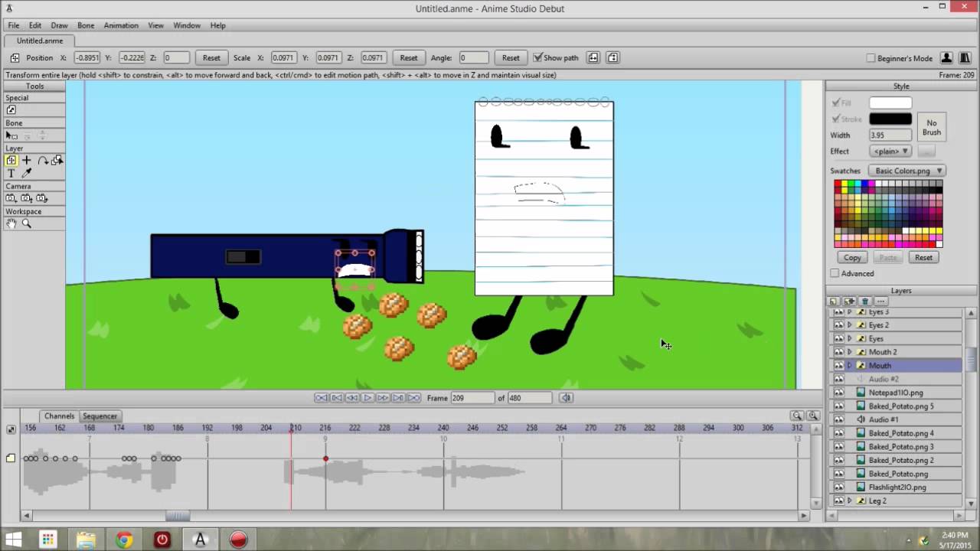Rewind to the first frame

click(322, 398)
